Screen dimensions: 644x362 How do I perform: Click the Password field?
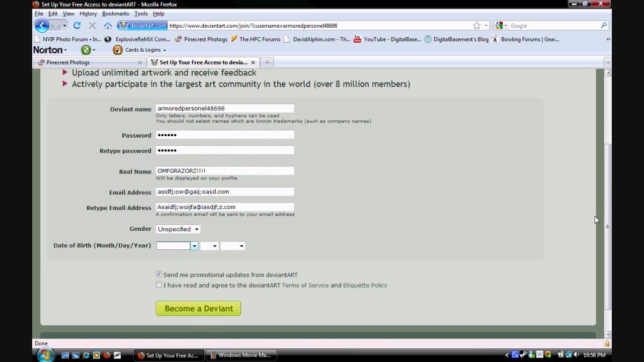coord(225,135)
